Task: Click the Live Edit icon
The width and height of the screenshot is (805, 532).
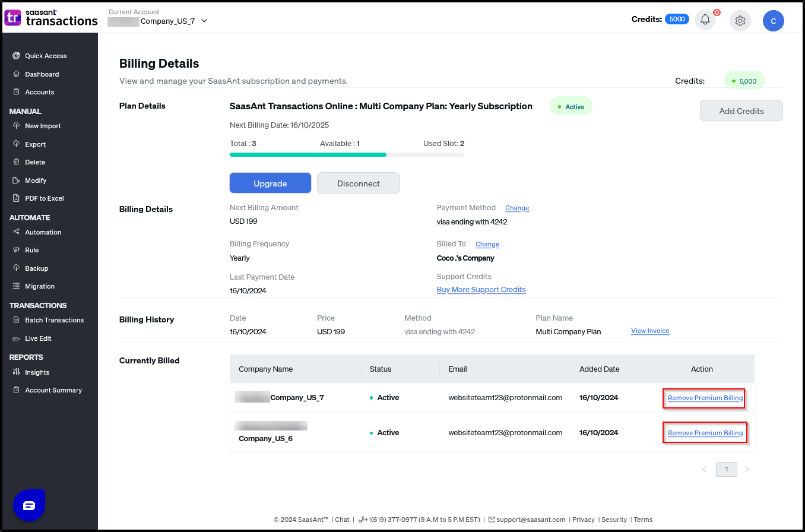Action: pyautogui.click(x=16, y=338)
